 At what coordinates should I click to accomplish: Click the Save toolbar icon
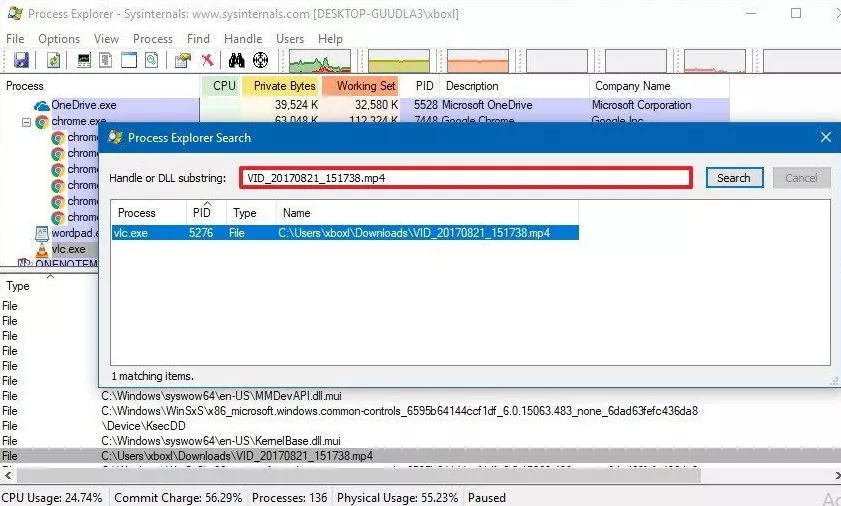21,60
